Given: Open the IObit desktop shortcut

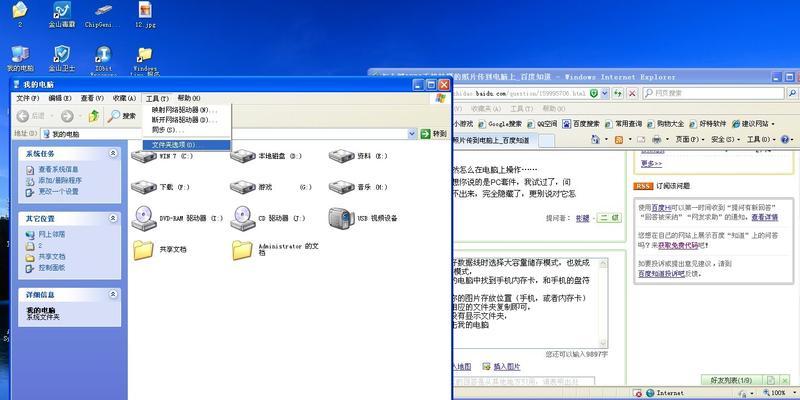Looking at the screenshot, I should pos(104,60).
